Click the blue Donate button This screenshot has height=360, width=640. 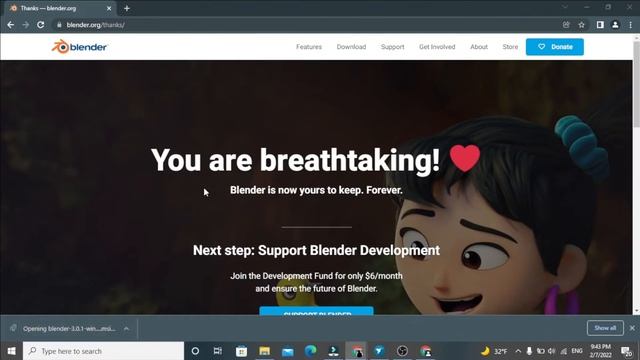point(555,47)
